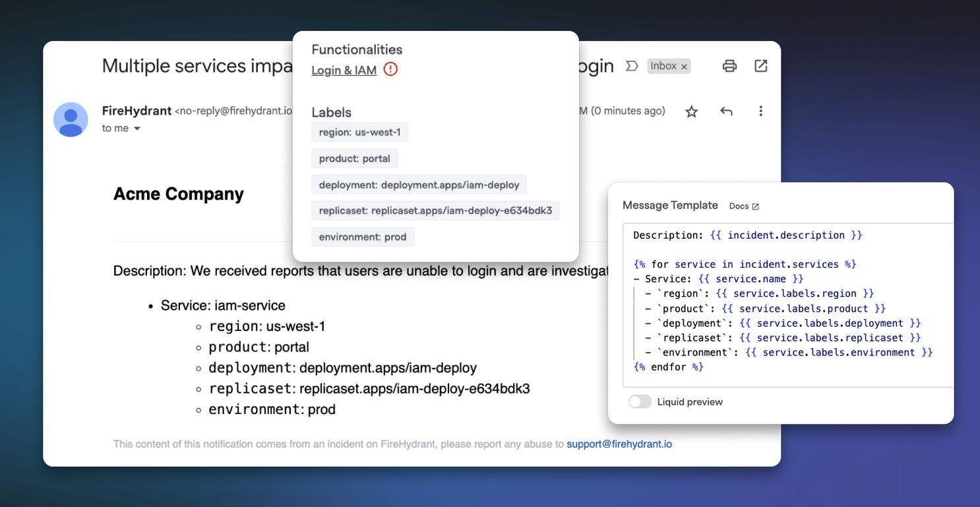Screen dimensions: 980x507
Task: Click the 'Acme Company' heading in email
Action: click(179, 194)
